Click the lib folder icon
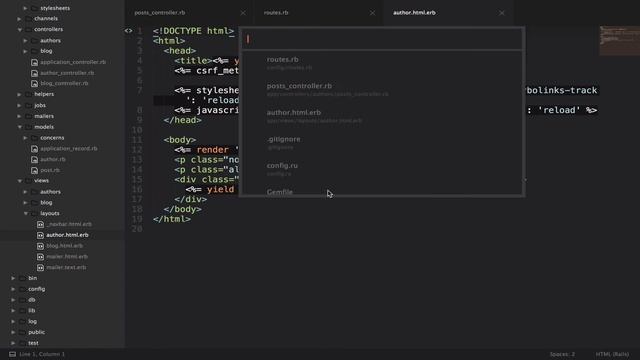Viewport: 640px width, 360px height. [22, 311]
